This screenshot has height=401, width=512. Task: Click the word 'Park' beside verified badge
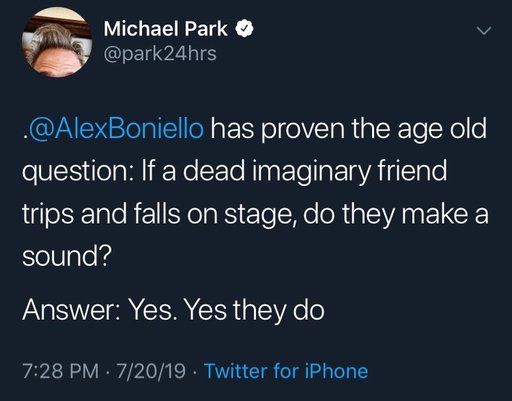point(206,28)
